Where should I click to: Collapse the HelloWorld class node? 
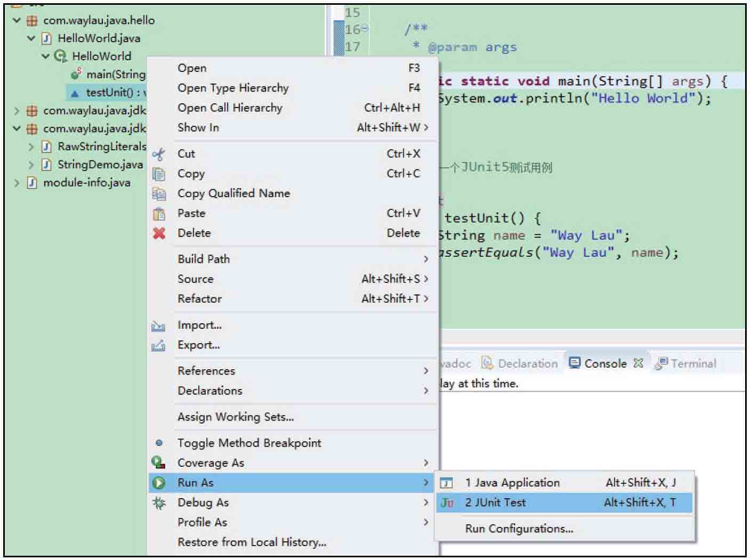tap(45, 56)
